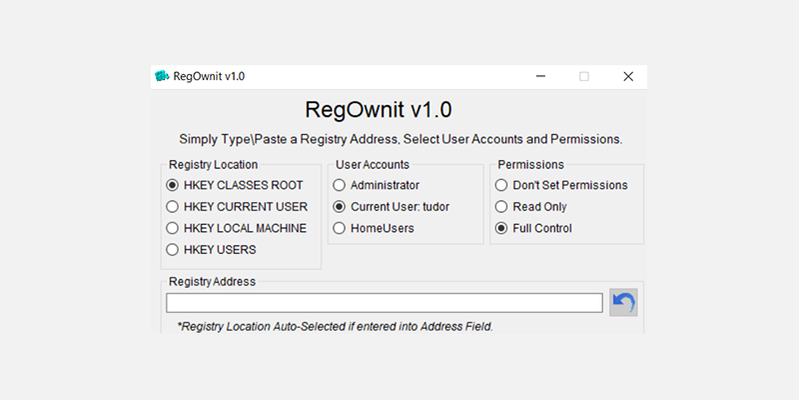Click the window title bar text
Image resolution: width=799 pixels, height=400 pixels.
pyautogui.click(x=209, y=76)
